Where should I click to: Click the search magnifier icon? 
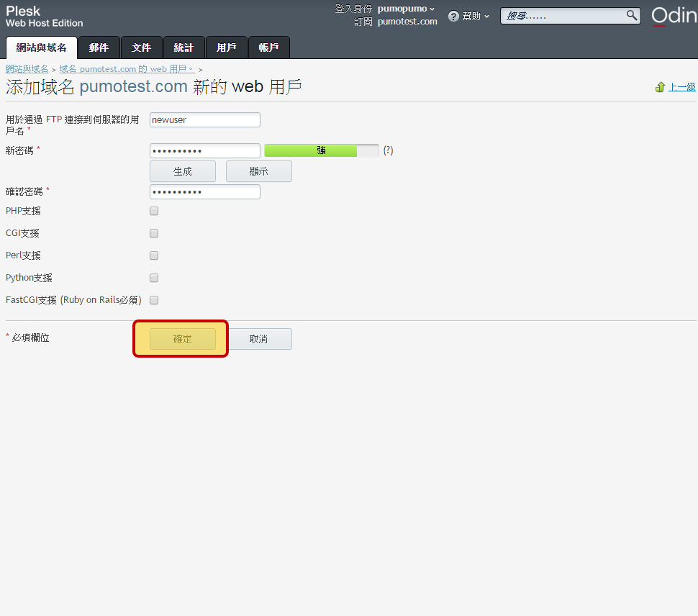coord(631,16)
